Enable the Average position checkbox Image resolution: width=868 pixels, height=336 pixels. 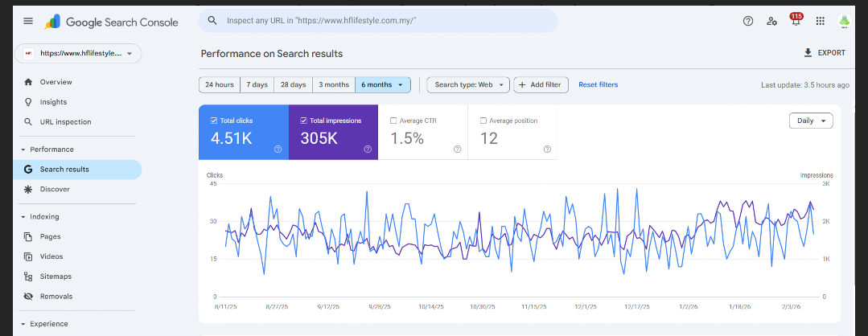(483, 121)
